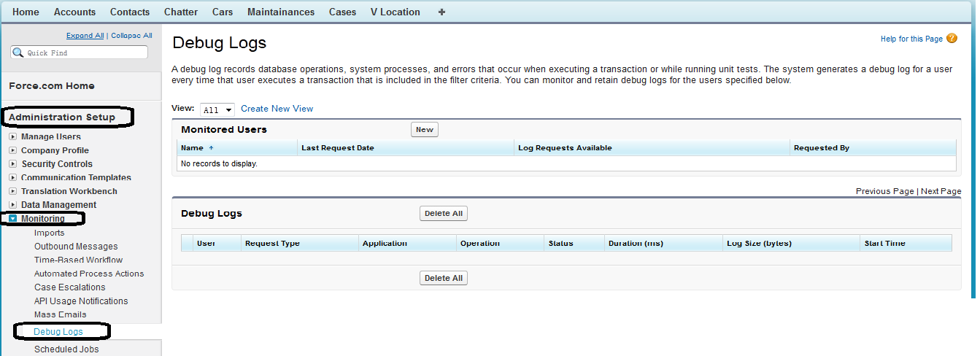Collapse the Monitoring section arrow
Screen dimensions: 980x356
(x=12, y=219)
